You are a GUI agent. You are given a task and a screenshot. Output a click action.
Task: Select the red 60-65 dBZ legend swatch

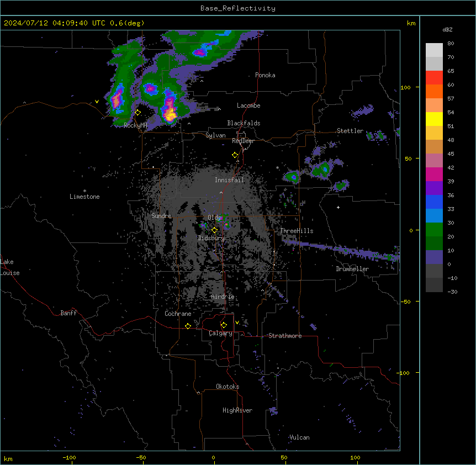pos(434,78)
